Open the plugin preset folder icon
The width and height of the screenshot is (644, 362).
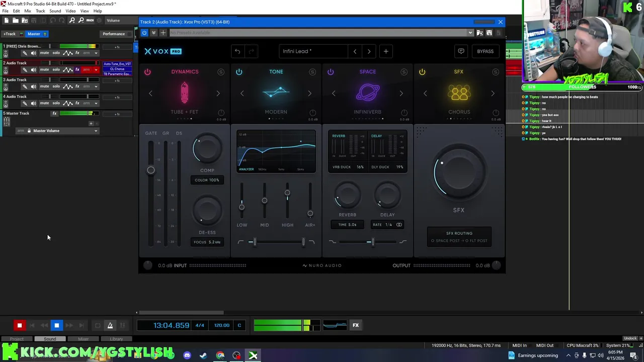point(480,33)
